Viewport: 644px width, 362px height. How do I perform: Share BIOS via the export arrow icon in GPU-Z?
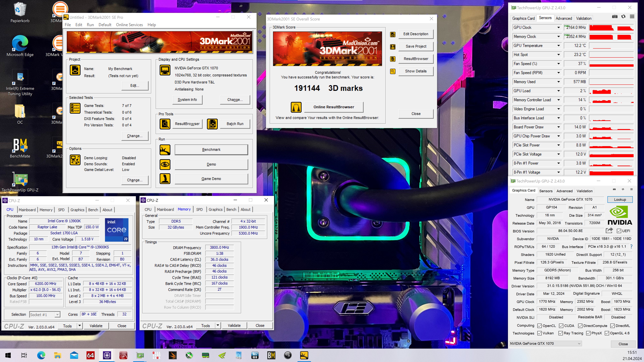click(609, 230)
